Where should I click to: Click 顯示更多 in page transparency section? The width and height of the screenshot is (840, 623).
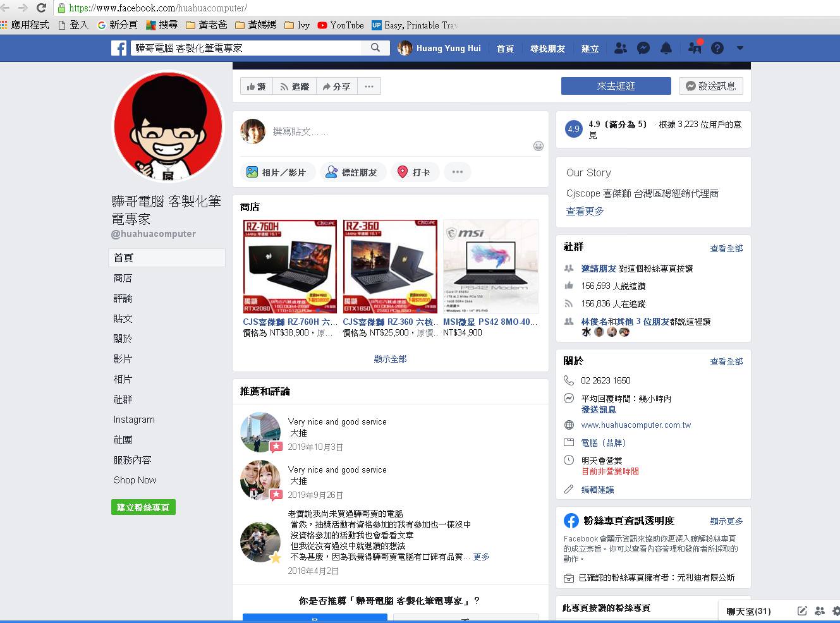click(x=726, y=521)
